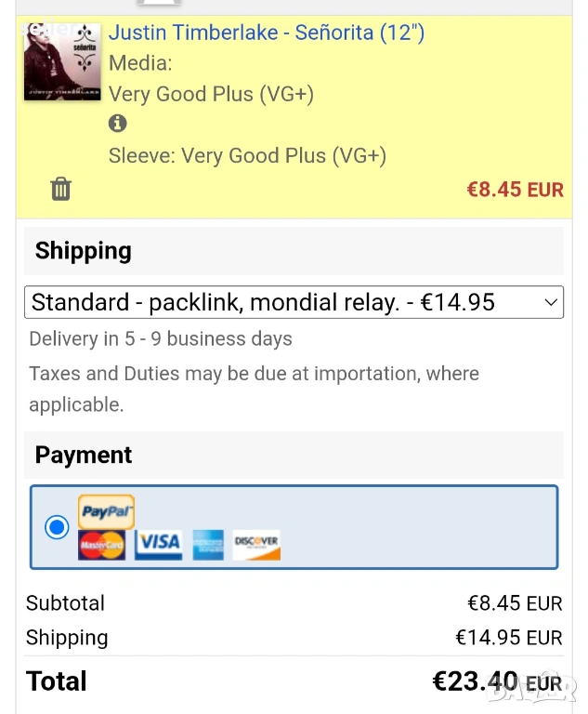Click the MasterCard logo
The image size is (588, 714).
(101, 545)
